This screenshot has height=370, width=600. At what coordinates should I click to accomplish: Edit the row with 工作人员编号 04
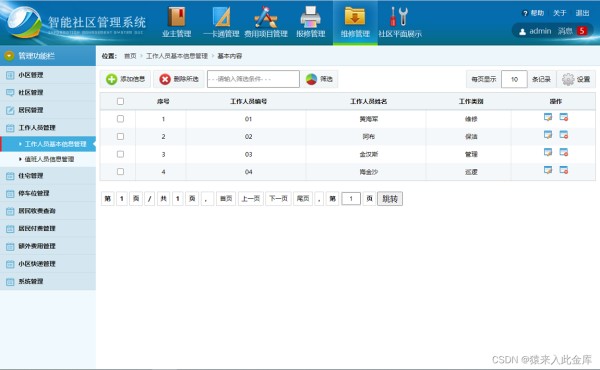click(x=548, y=170)
